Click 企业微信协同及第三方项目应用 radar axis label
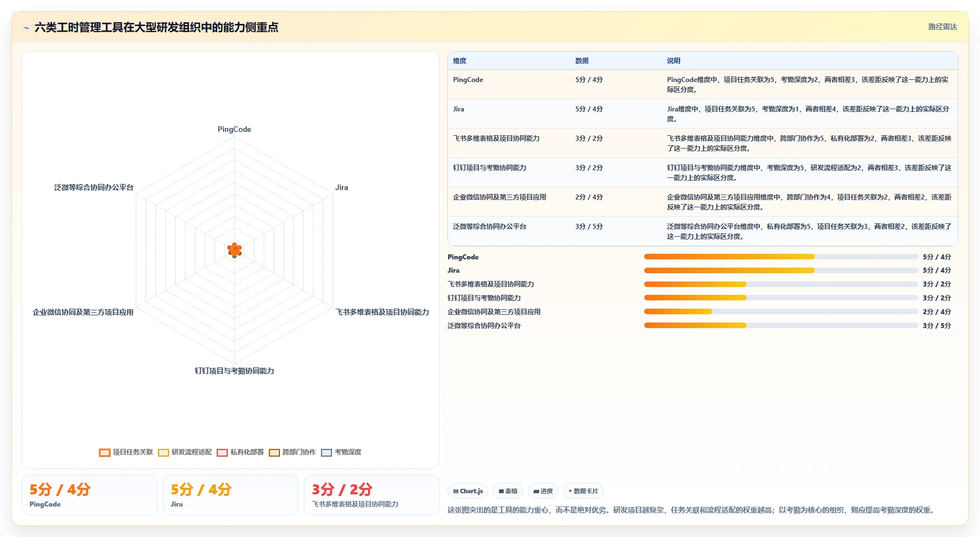Image resolution: width=980 pixels, height=537 pixels. click(x=83, y=312)
